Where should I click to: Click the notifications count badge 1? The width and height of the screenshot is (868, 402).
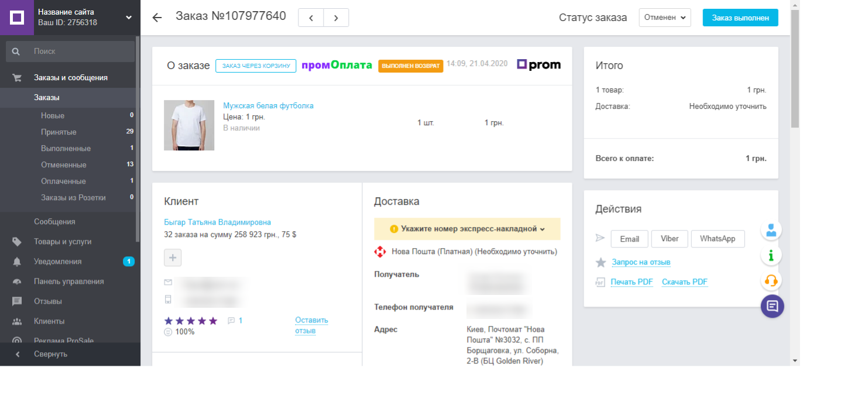[x=129, y=262]
